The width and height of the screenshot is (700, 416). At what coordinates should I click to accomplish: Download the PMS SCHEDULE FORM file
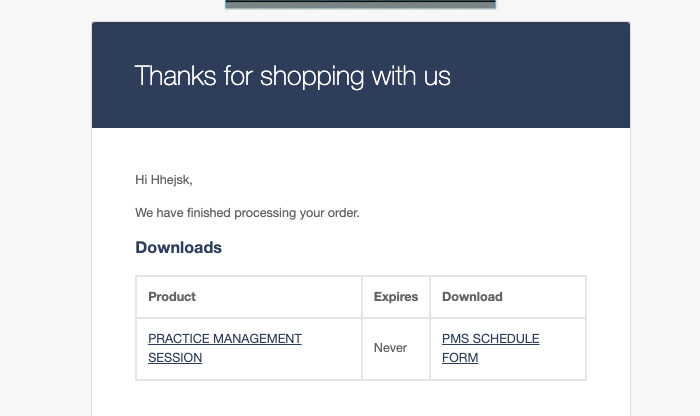click(x=490, y=348)
